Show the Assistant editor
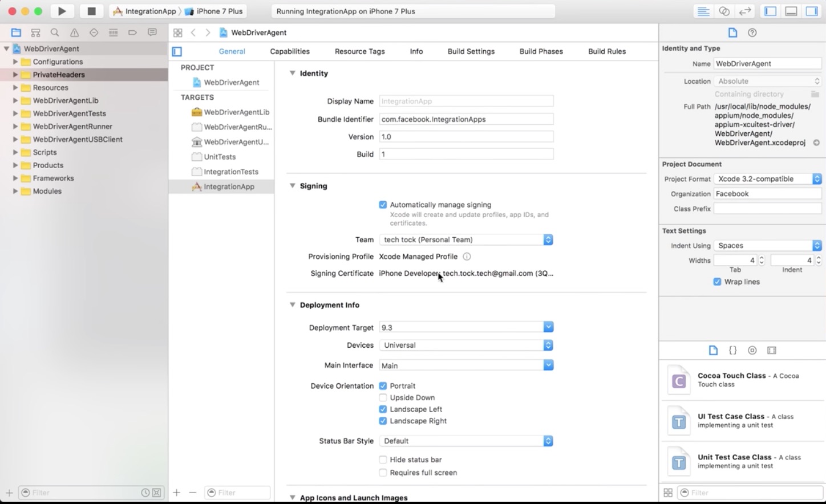The image size is (826, 504). tap(724, 11)
